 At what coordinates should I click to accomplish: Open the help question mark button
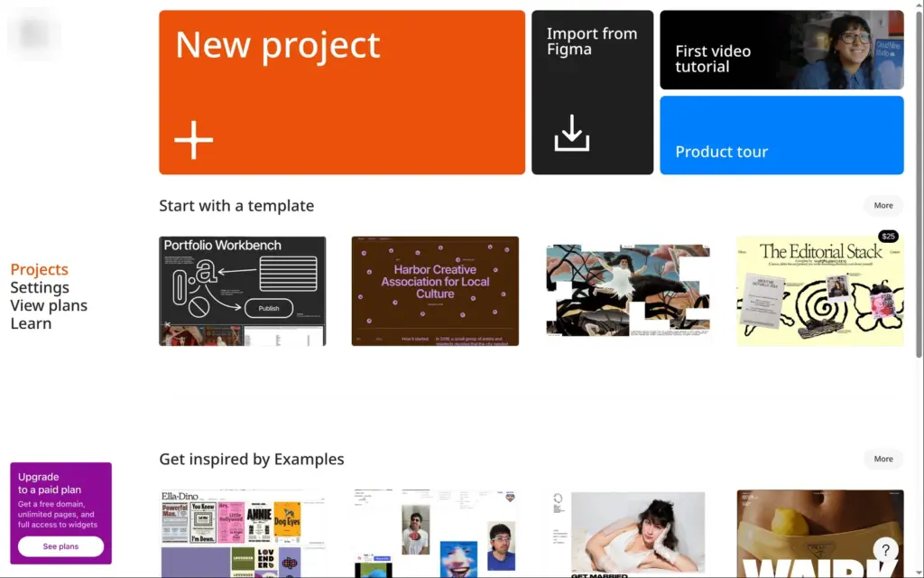885,550
